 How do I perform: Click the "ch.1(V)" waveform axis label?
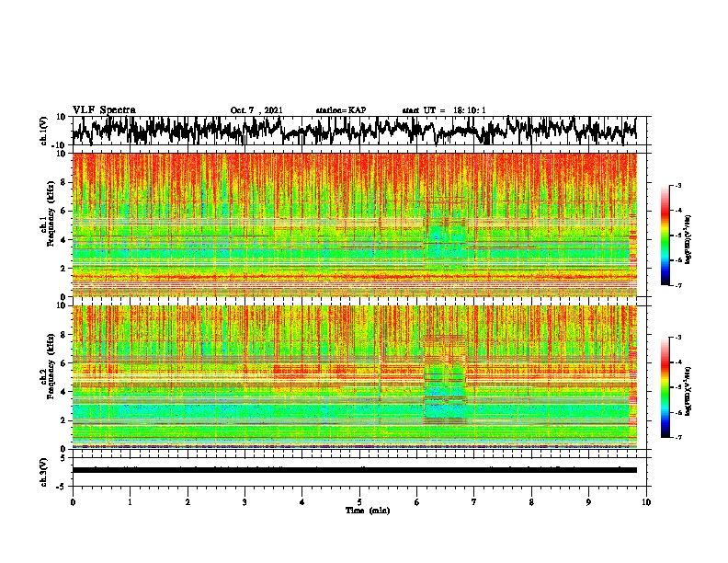click(44, 131)
